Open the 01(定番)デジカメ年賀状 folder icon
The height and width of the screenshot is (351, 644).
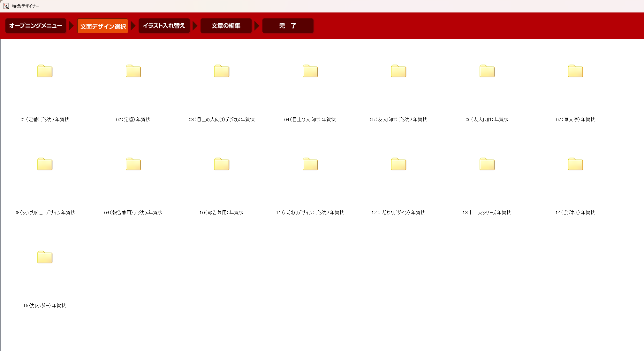point(45,71)
